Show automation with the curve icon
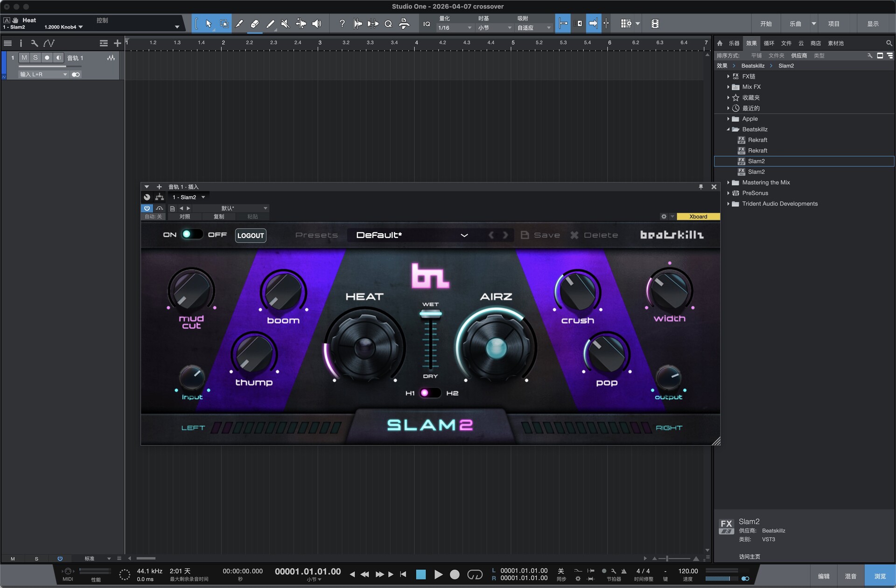This screenshot has height=588, width=896. tap(49, 43)
